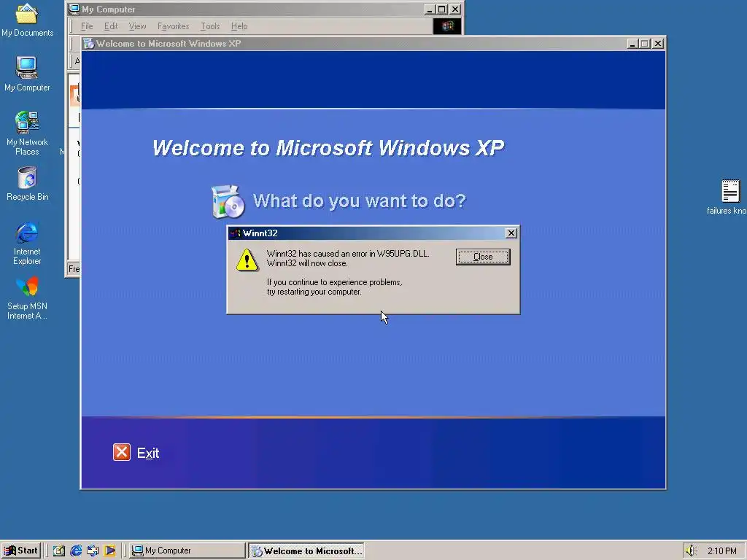The image size is (747, 560).
Task: Close the Winnt32 error dialog via Close button
Action: pos(483,257)
